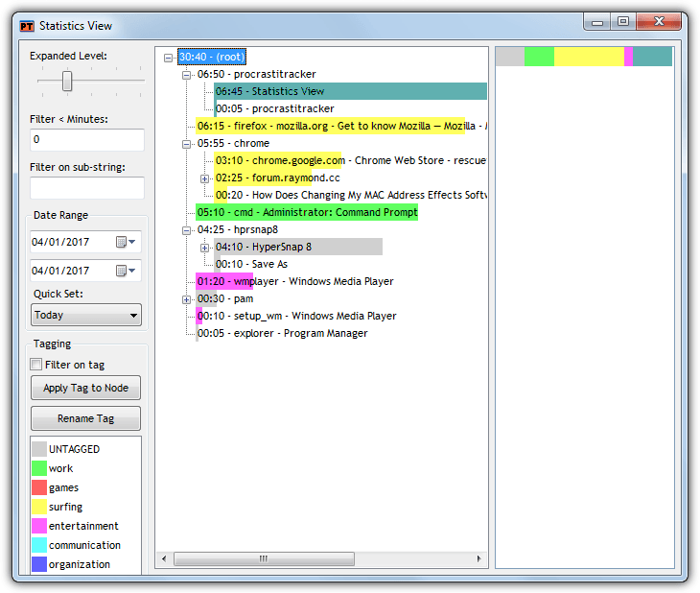Collapse the hprsnap8 node
Screen dimensions: 700x593
point(186,230)
